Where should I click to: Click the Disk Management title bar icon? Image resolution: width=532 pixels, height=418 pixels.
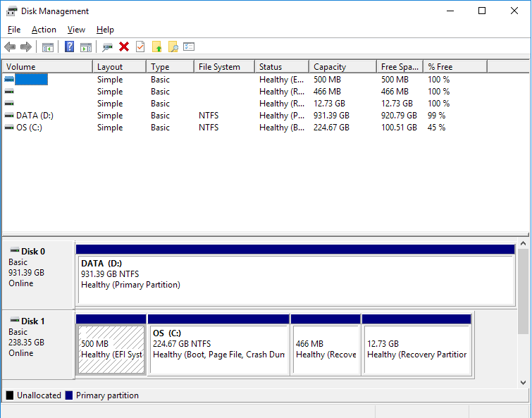11,11
